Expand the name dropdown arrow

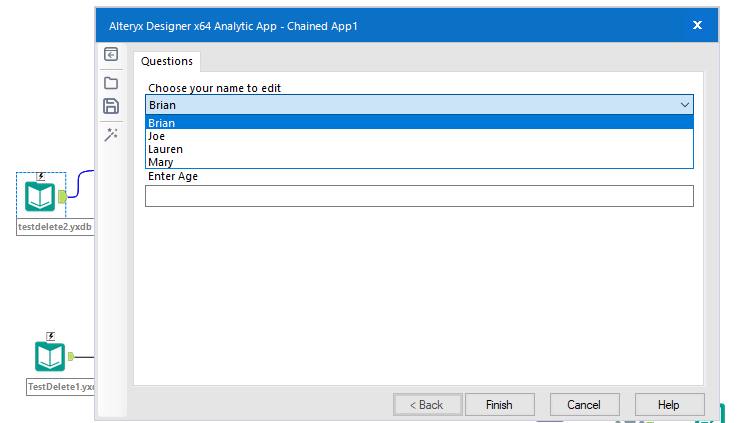pyautogui.click(x=685, y=105)
